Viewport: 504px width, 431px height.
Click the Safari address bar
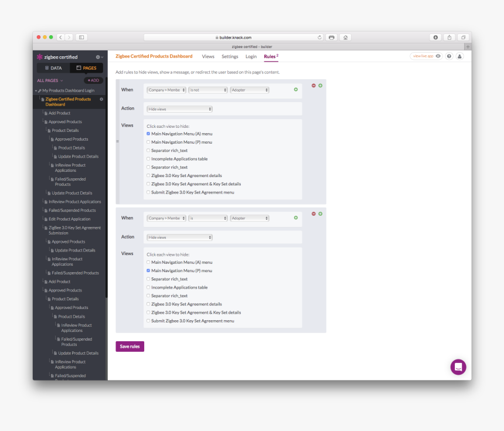(233, 38)
